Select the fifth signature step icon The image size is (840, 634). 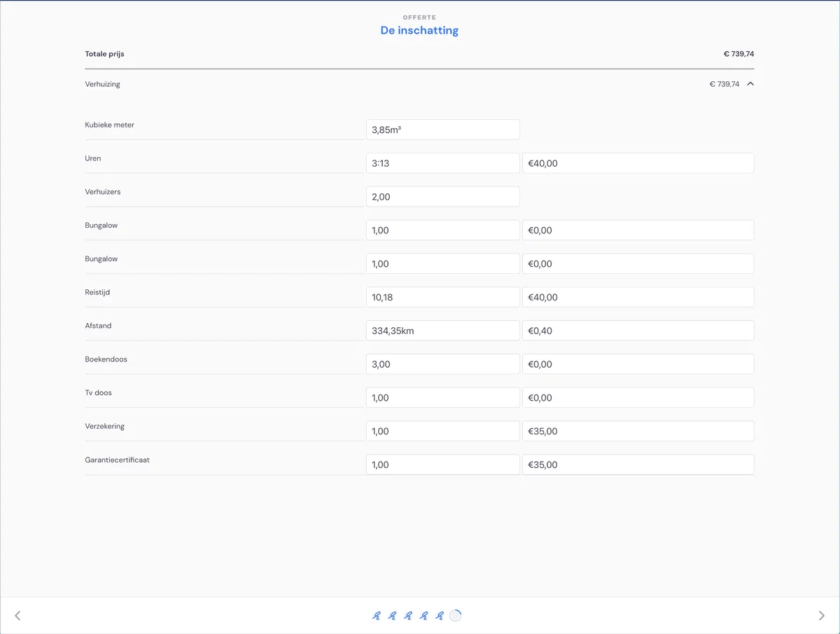pyautogui.click(x=440, y=616)
